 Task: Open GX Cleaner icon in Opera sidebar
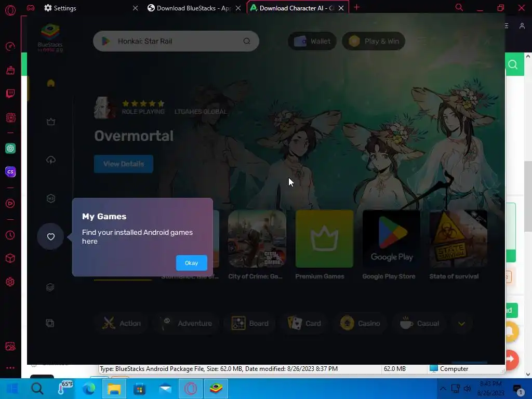10,70
